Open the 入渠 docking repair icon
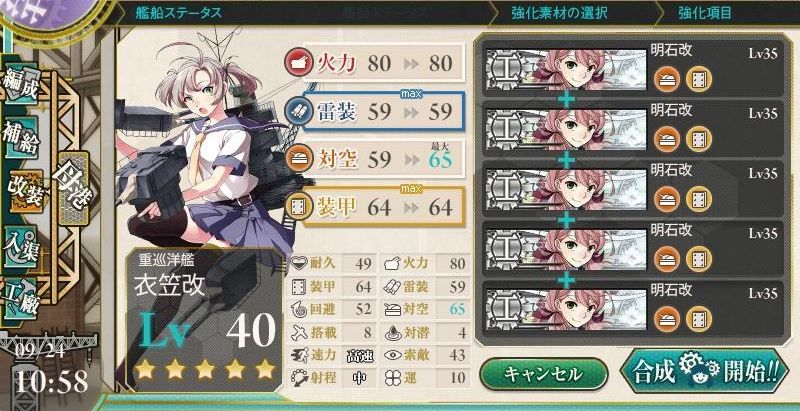 coord(21,247)
